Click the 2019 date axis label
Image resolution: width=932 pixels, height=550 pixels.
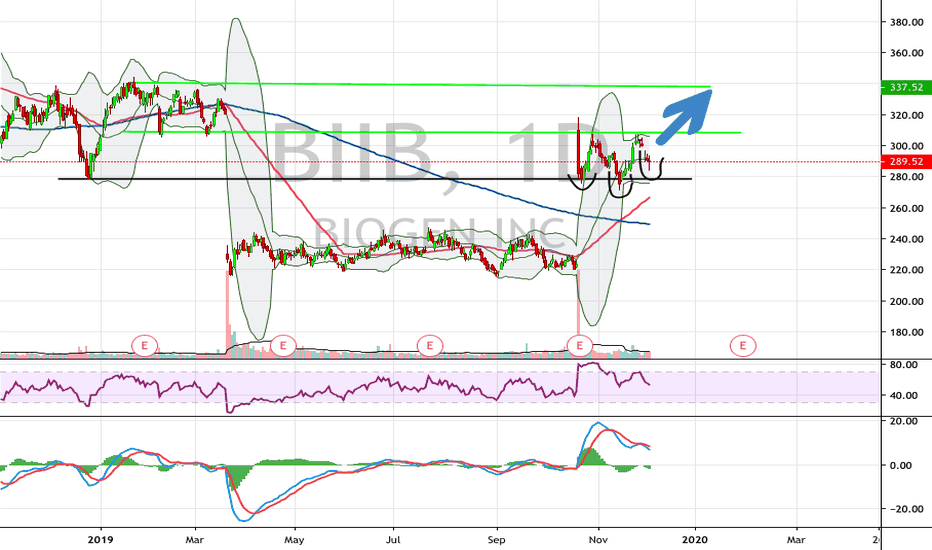100,540
